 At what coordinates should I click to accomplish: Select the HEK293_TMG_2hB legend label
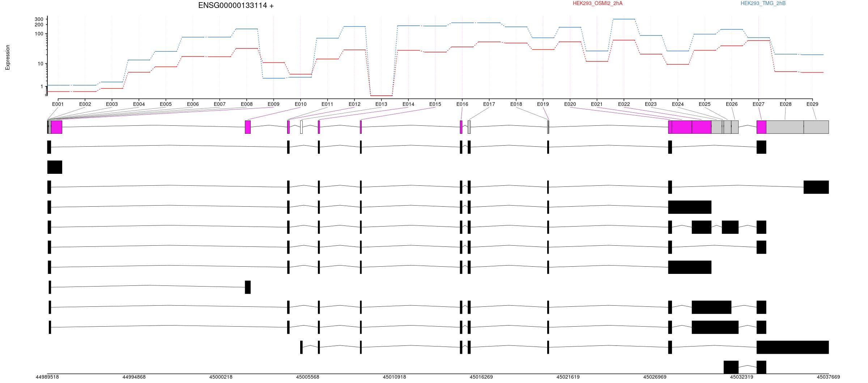pyautogui.click(x=763, y=3)
